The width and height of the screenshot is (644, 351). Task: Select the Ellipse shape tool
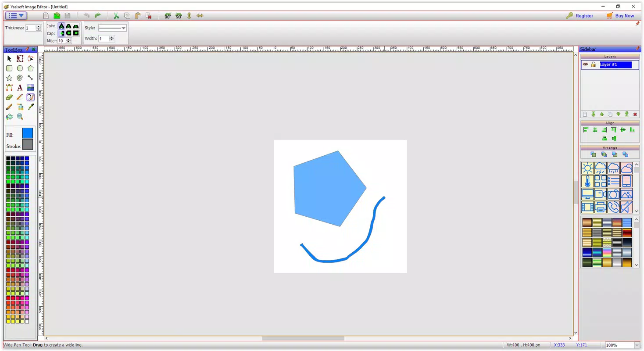(20, 68)
